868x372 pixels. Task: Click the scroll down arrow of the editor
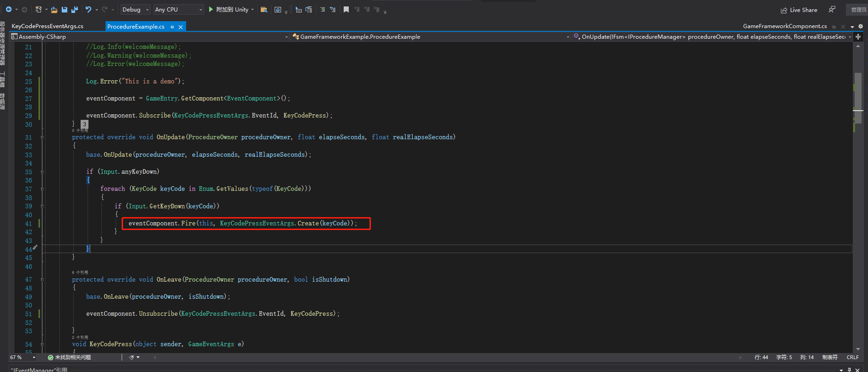point(858,349)
